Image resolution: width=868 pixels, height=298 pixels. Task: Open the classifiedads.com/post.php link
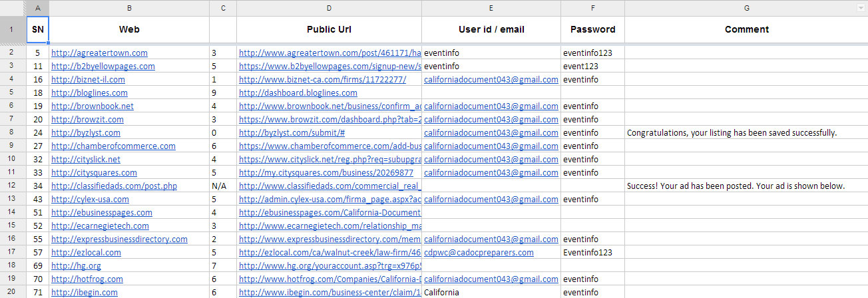114,186
